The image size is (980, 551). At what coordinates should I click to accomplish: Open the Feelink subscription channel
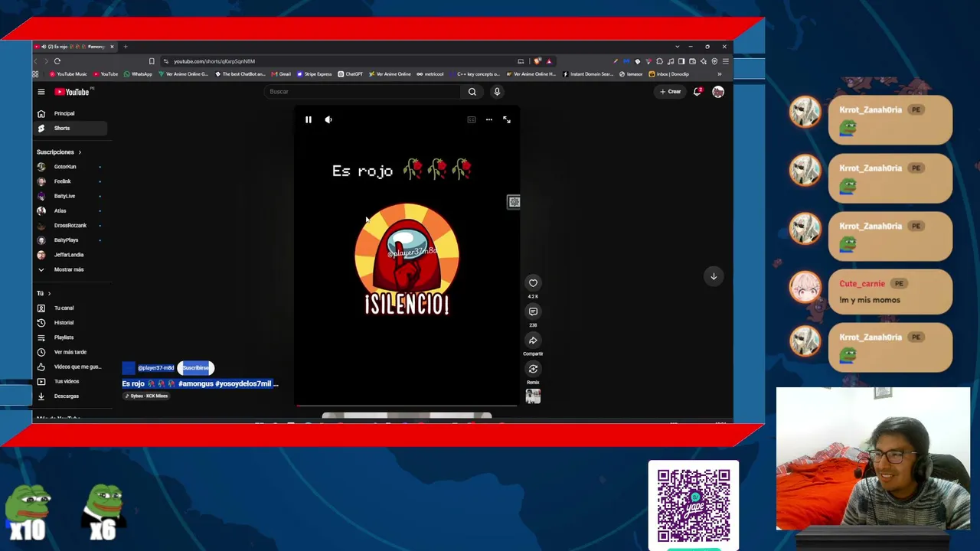tap(70, 181)
